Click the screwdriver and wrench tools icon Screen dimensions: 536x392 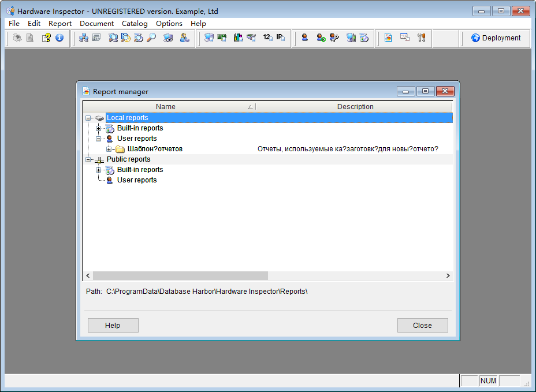422,38
